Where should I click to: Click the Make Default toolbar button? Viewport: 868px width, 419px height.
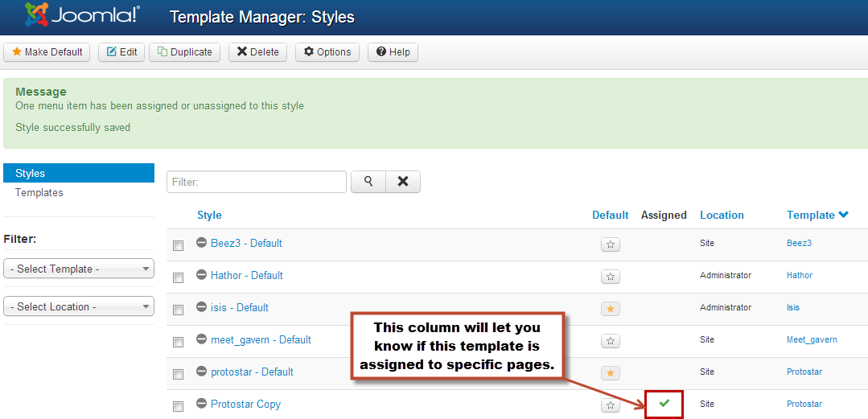[x=47, y=52]
